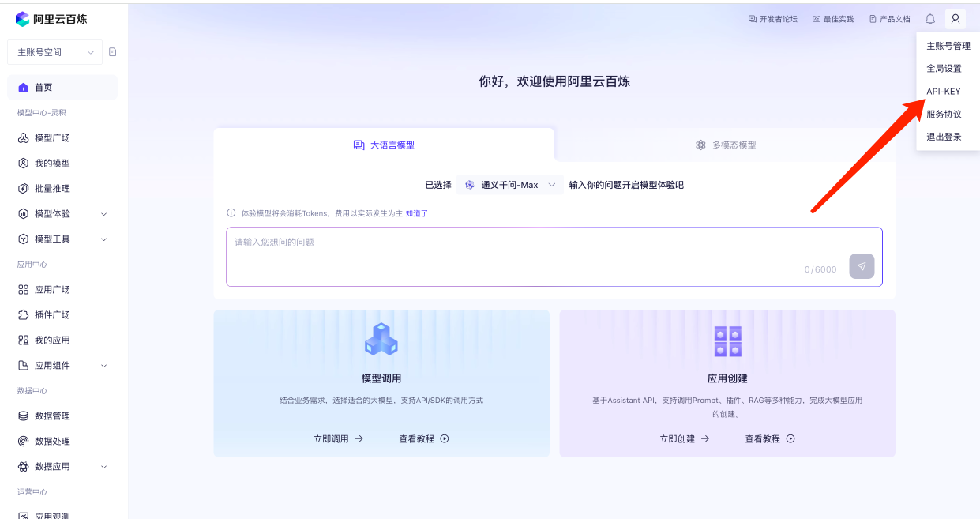Viewport: 980px width, 519px height.
Task: Open 数据管理 in the sidebar
Action: [x=52, y=416]
